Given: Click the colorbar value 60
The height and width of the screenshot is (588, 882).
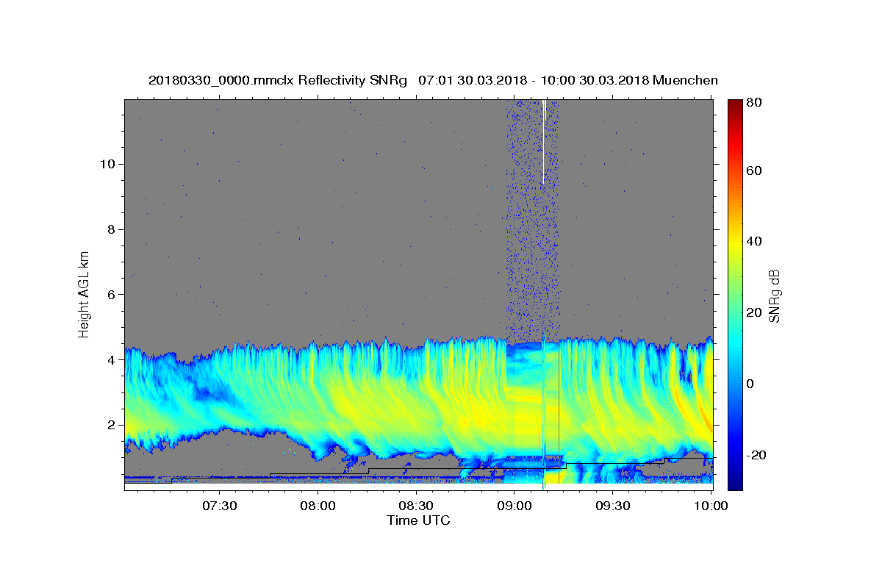Looking at the screenshot, I should [x=753, y=171].
